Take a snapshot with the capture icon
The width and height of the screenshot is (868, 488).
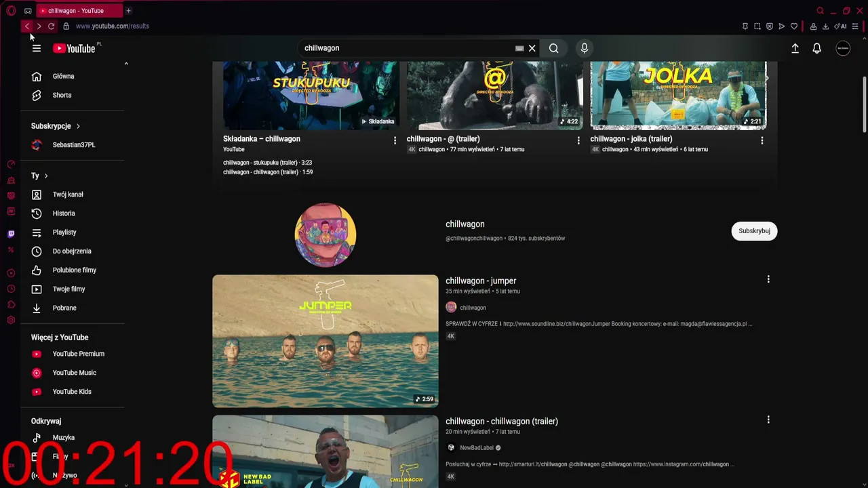757,26
